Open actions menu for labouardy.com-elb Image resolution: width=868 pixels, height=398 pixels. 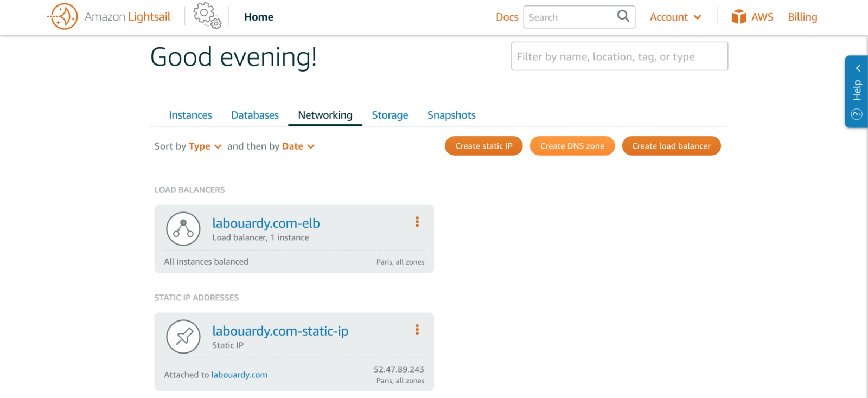(417, 222)
